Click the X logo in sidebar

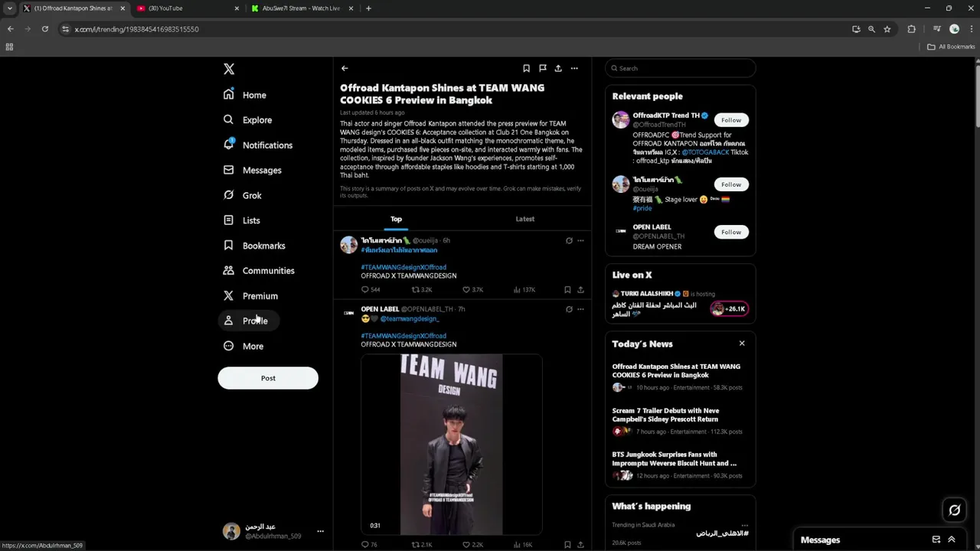pyautogui.click(x=229, y=69)
